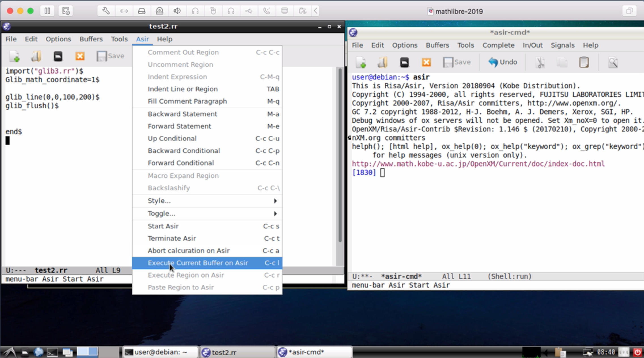Choose Fill Comment Paragraph entry
This screenshot has height=358, width=644.
point(207,101)
